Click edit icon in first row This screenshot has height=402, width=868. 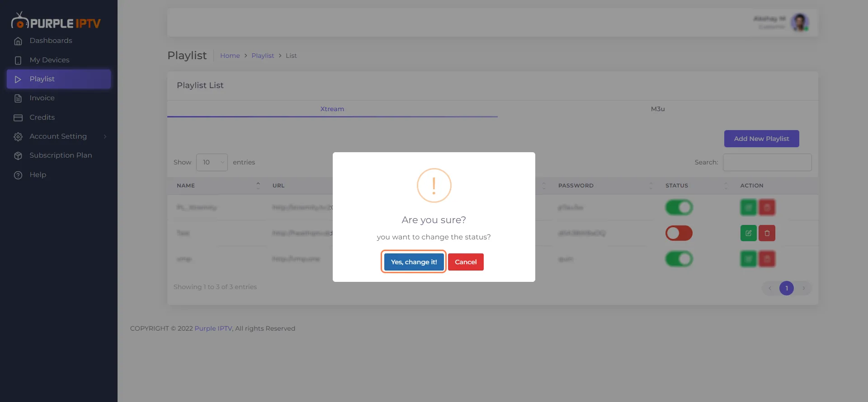749,207
